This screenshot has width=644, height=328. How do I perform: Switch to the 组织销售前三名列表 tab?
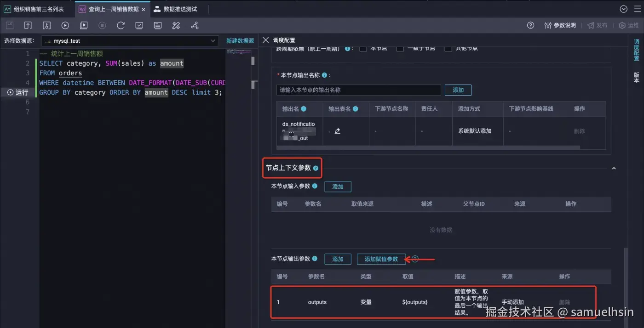pyautogui.click(x=34, y=9)
